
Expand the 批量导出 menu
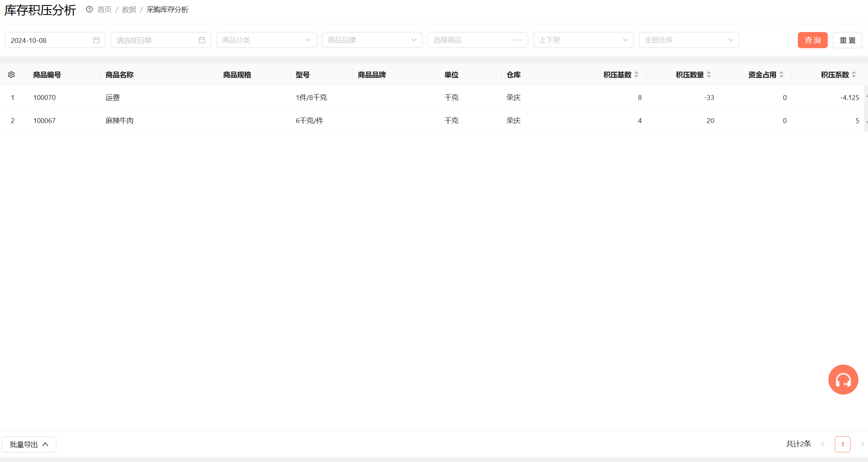29,444
